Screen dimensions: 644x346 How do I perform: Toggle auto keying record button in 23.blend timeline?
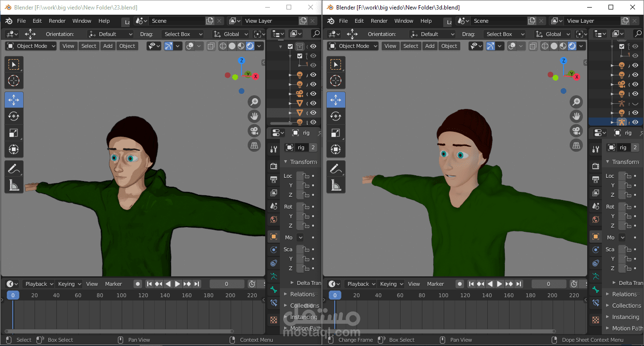click(137, 284)
